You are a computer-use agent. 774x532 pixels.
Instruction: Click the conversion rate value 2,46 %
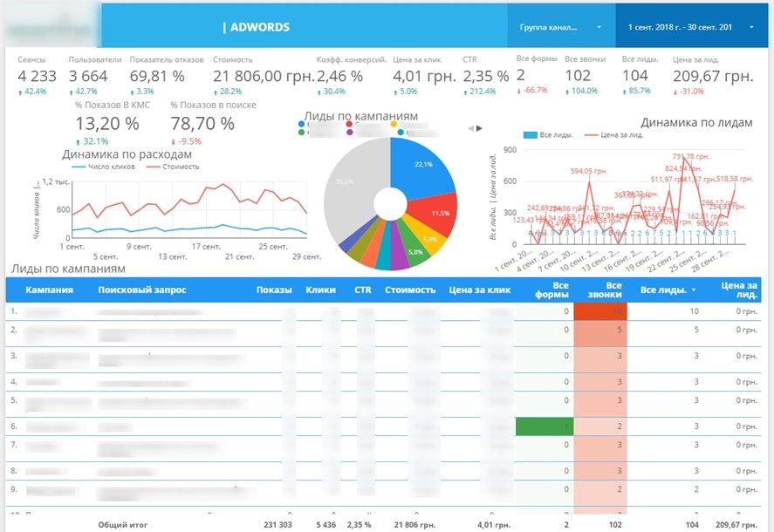coord(339,77)
